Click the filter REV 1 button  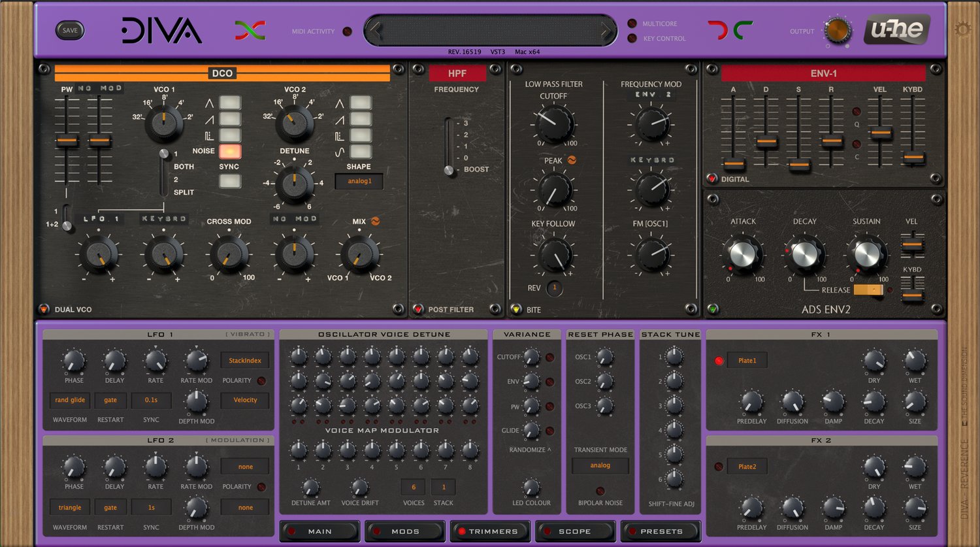click(x=555, y=288)
